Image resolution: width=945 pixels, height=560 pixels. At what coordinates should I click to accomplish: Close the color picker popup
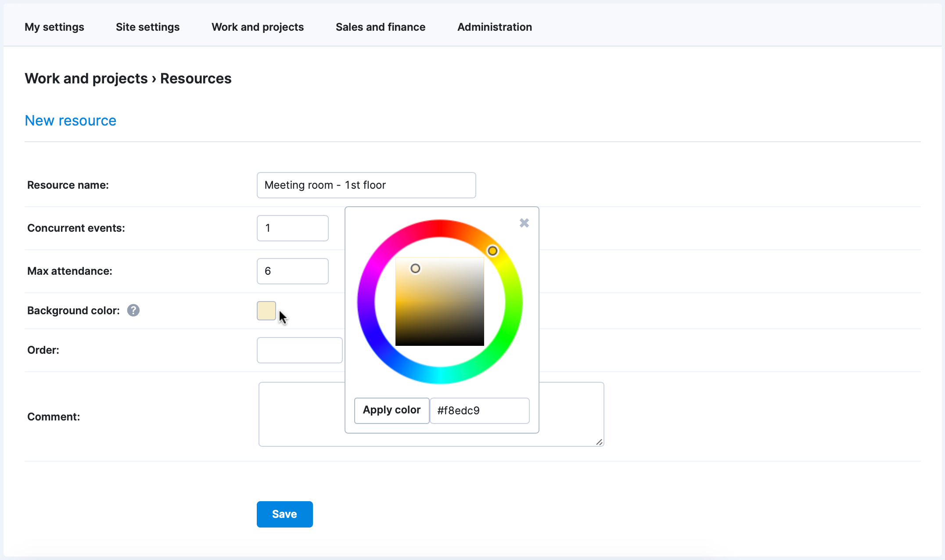pyautogui.click(x=524, y=223)
